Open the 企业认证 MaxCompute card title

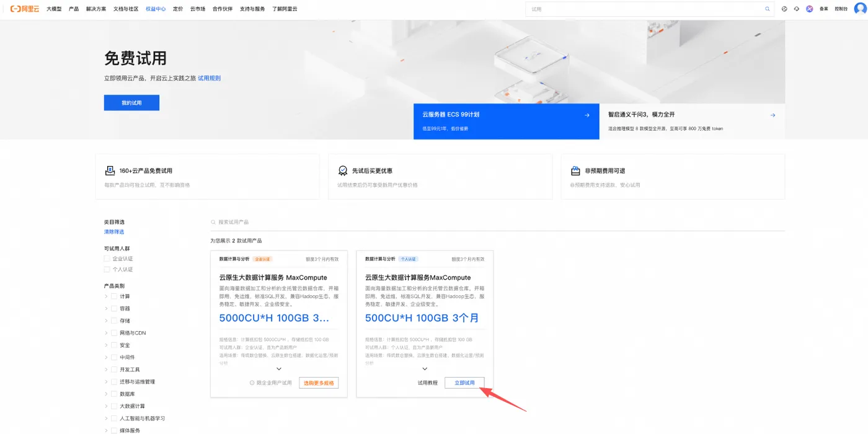tap(273, 278)
